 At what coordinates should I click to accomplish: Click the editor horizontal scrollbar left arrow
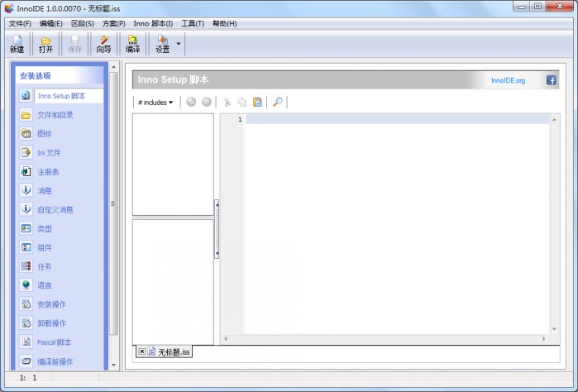pos(226,339)
